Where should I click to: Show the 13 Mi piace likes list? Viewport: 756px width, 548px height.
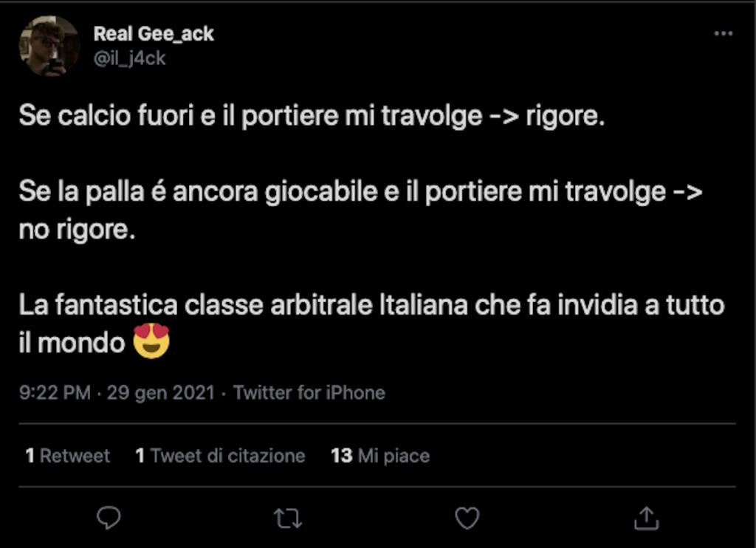380,456
